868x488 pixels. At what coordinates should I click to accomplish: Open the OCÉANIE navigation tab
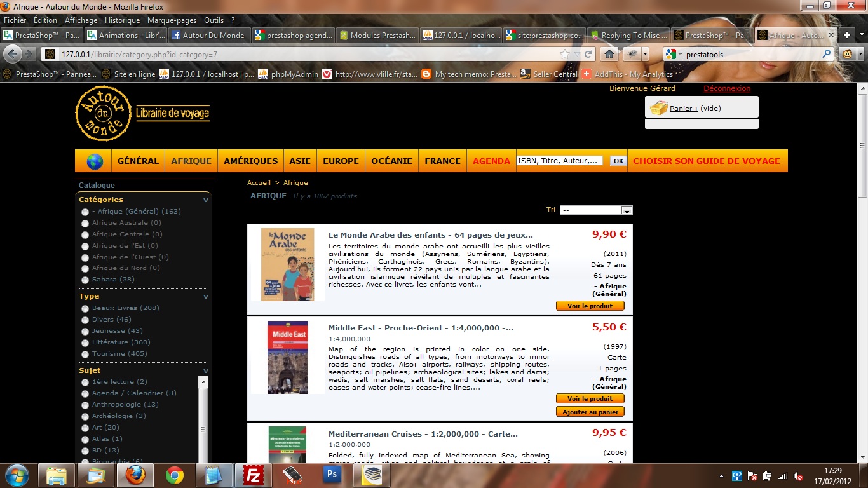(391, 161)
